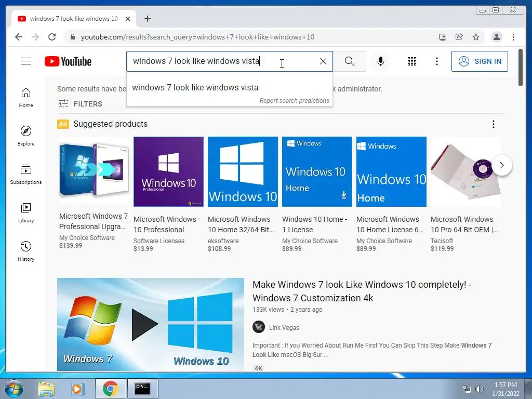Click the magnifier search button
The height and width of the screenshot is (399, 532).
tap(350, 61)
